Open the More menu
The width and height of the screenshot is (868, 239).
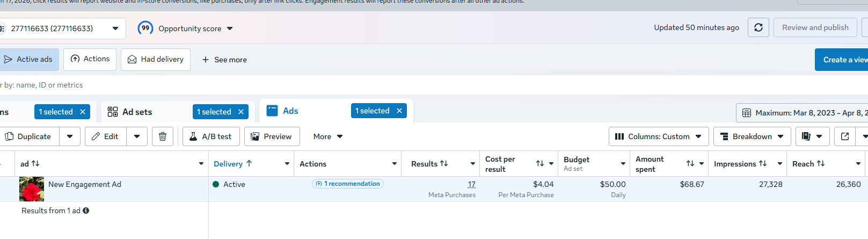click(x=327, y=136)
